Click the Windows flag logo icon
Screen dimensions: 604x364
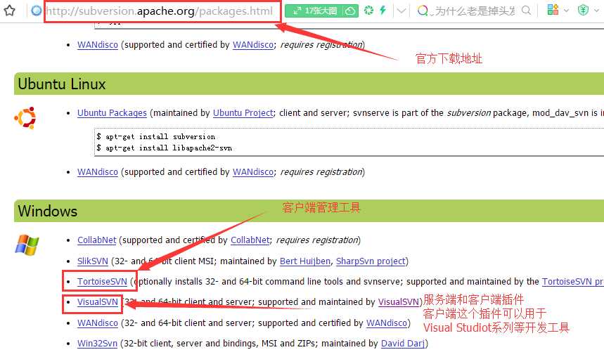27,245
